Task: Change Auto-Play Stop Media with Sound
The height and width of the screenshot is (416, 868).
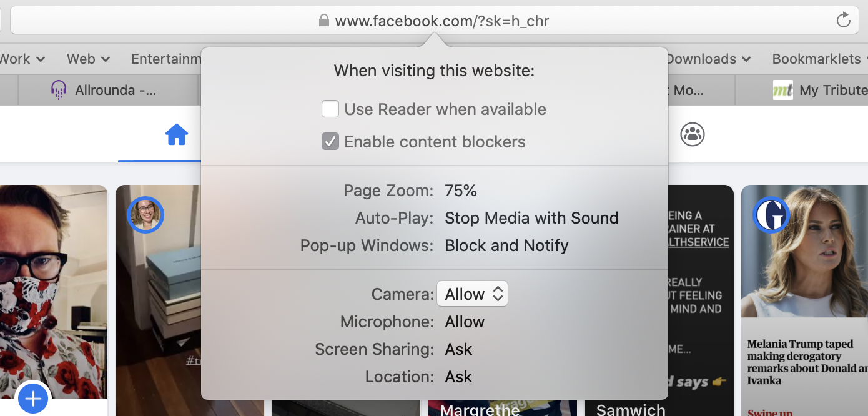Action: (531, 218)
